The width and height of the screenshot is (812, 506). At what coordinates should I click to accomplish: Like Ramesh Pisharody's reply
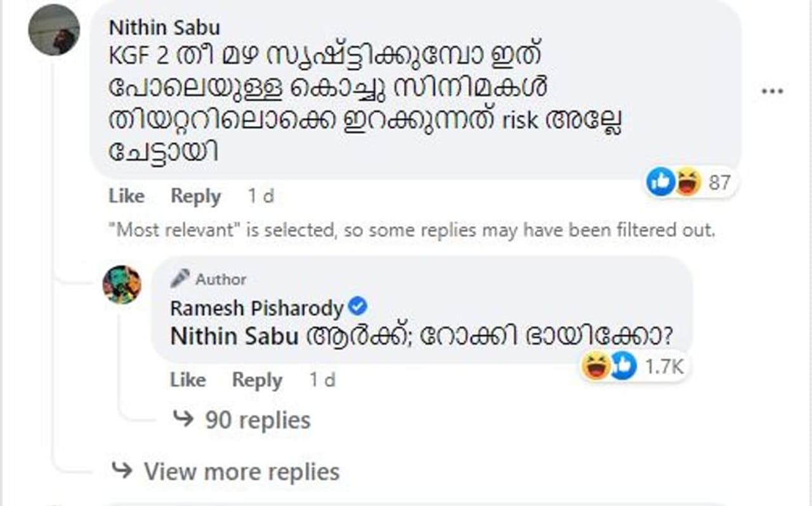point(188,380)
